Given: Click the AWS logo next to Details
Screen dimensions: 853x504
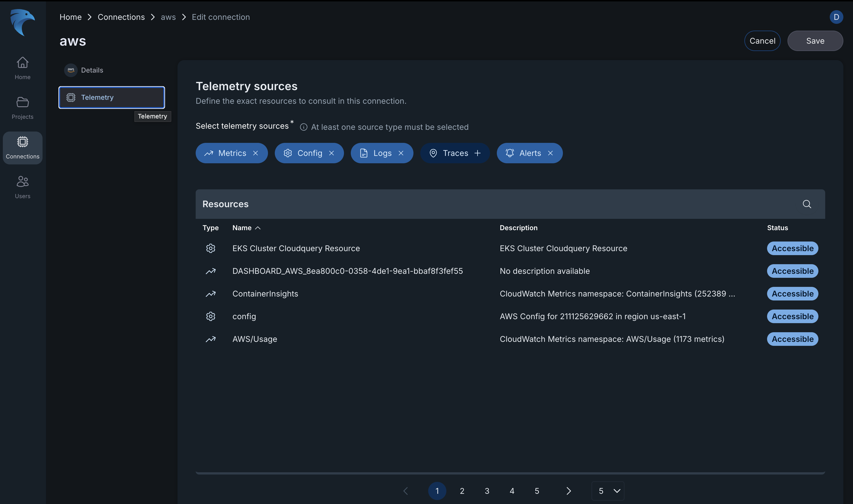Looking at the screenshot, I should coord(70,70).
